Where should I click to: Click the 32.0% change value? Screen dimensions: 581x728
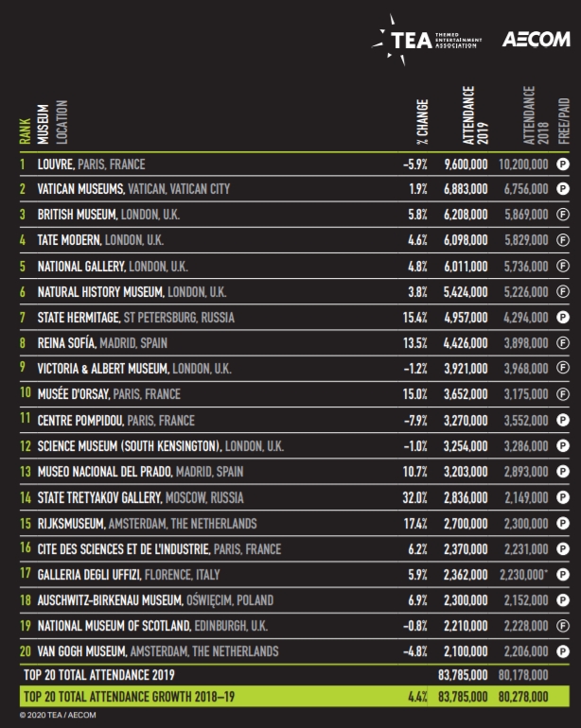(415, 497)
